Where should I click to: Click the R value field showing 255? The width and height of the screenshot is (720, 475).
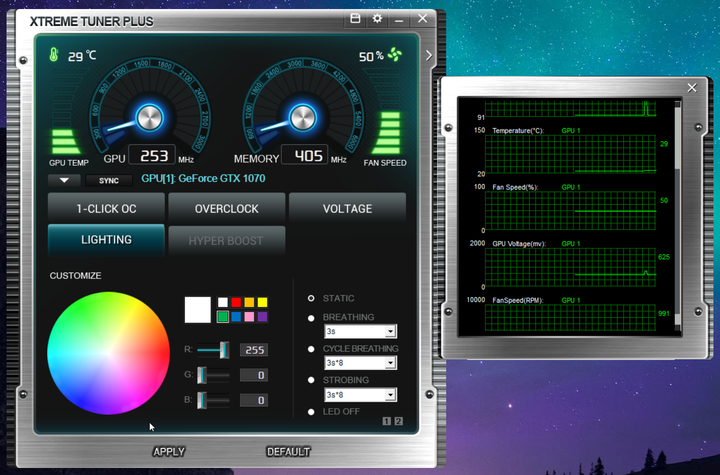[254, 350]
